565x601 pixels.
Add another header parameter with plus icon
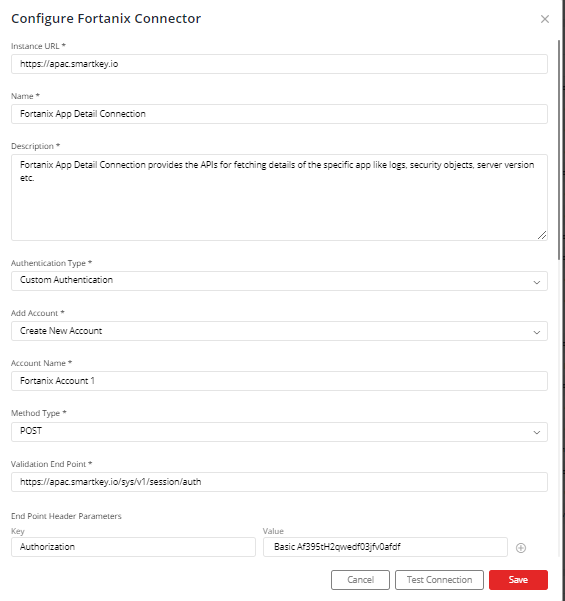[521, 548]
